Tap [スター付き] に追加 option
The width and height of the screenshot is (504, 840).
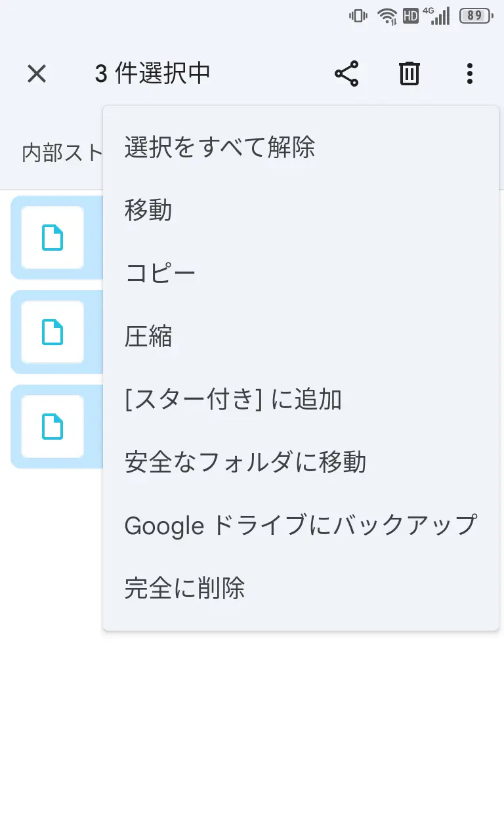pyautogui.click(x=233, y=400)
